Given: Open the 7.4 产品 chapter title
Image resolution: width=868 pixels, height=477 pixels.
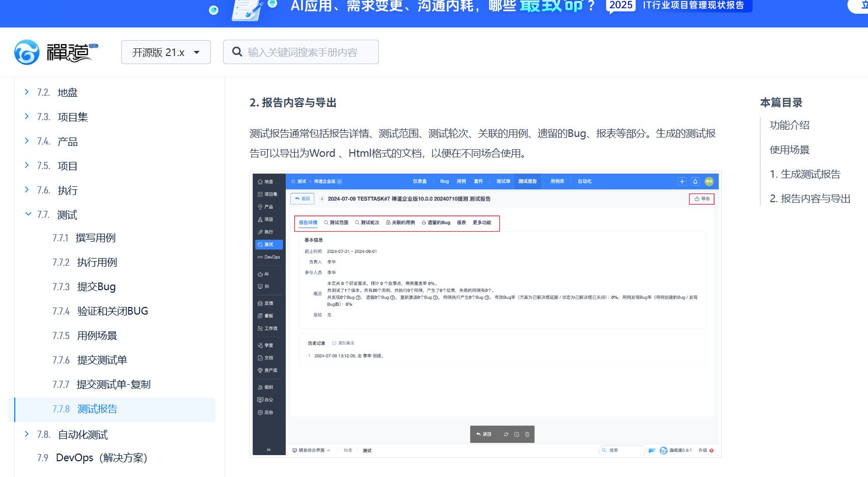Looking at the screenshot, I should (x=67, y=142).
